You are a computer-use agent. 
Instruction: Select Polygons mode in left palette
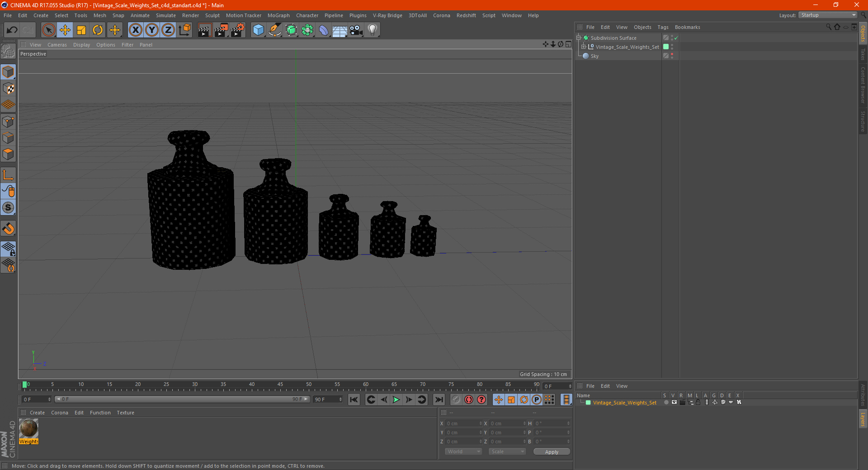(8, 154)
